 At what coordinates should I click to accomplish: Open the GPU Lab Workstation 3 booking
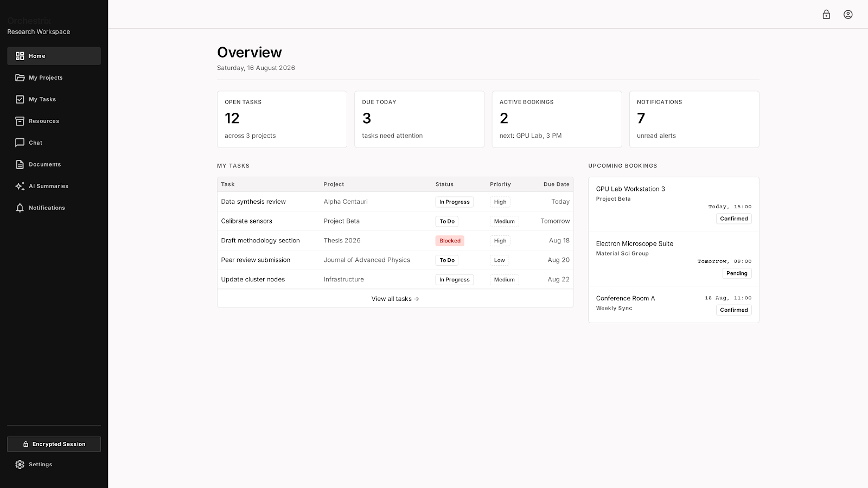tap(674, 204)
